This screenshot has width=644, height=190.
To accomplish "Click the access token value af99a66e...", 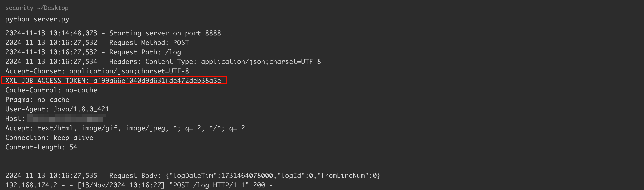I will pyautogui.click(x=157, y=80).
